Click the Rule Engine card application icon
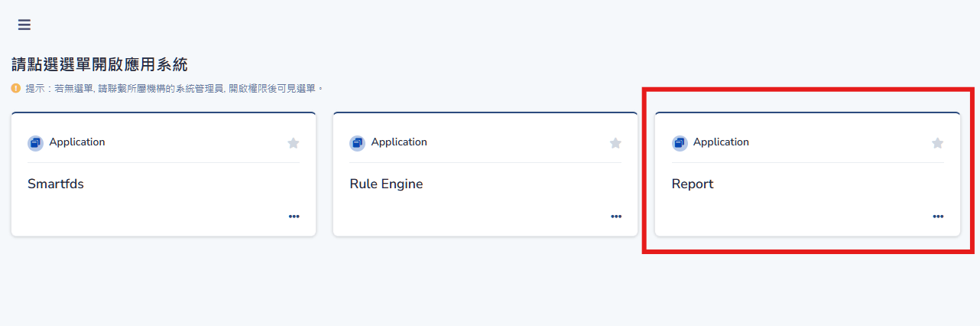Viewport: 980px width, 326px height. point(357,143)
